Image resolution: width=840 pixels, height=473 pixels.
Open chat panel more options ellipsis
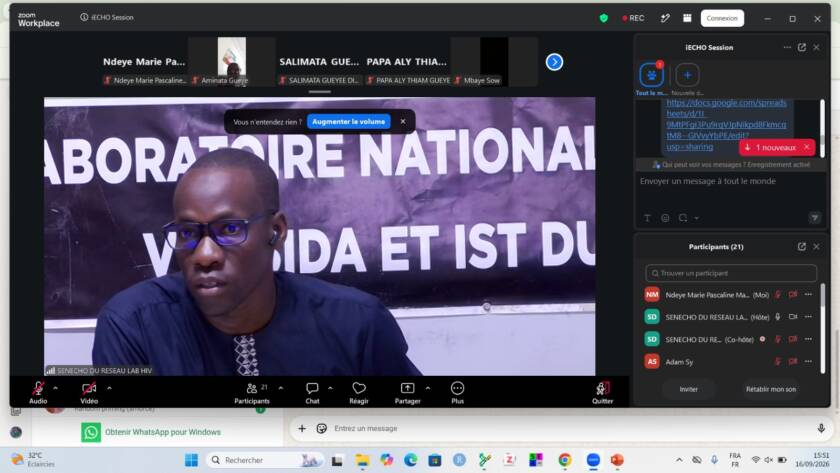[x=787, y=47]
